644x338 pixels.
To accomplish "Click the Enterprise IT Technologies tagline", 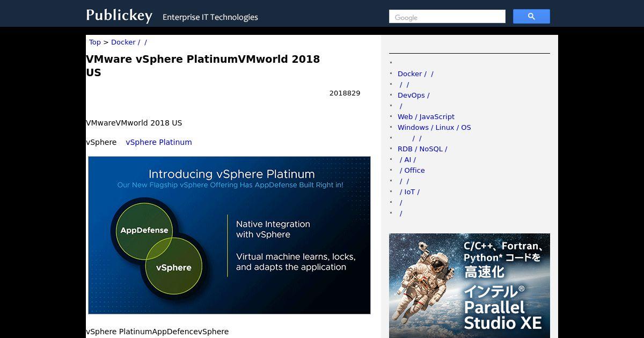I will [x=210, y=17].
